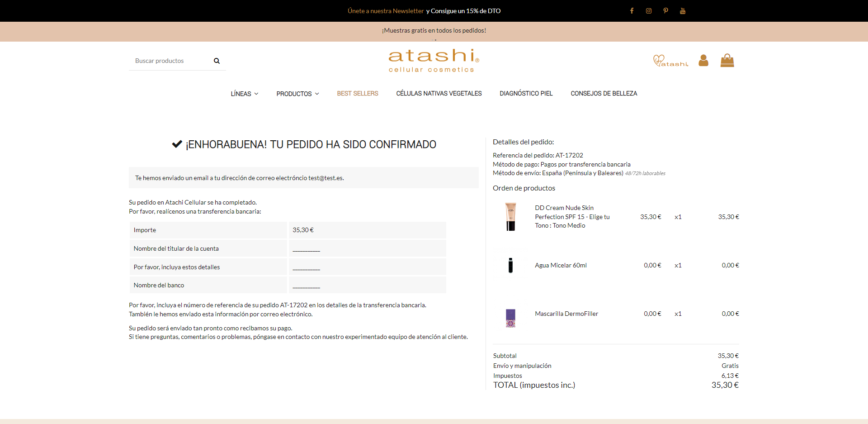Click the Detalles del pedido heading
Screen dimensions: 868x424
tap(524, 142)
